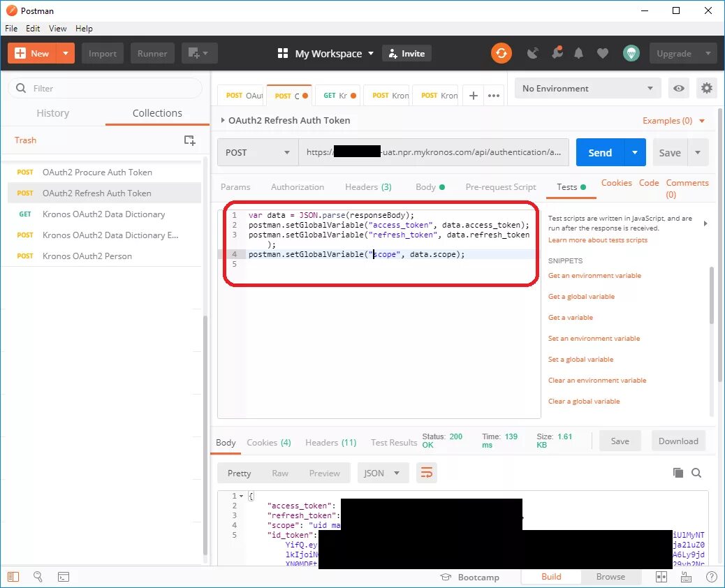Click the sync status icon
The width and height of the screenshot is (725, 588).
coord(501,53)
